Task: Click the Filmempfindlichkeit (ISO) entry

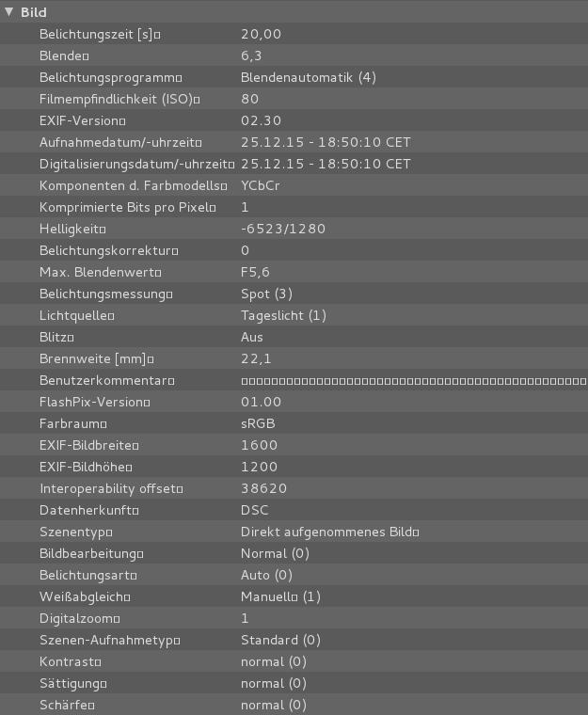Action: pyautogui.click(x=119, y=99)
